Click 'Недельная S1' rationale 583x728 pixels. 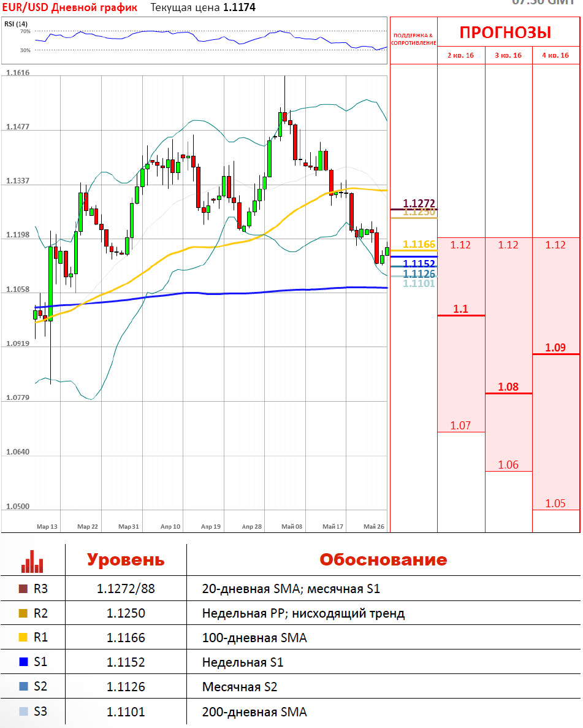click(243, 662)
